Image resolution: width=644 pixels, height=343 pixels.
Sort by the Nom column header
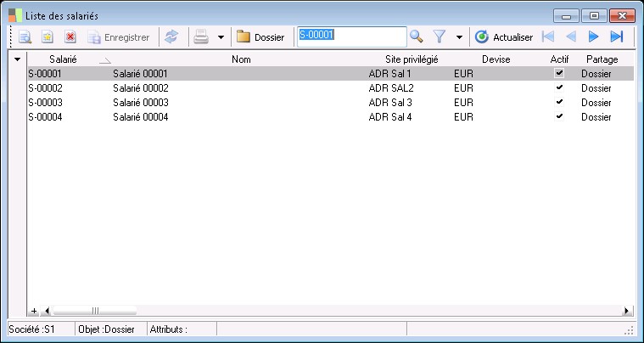(x=241, y=59)
